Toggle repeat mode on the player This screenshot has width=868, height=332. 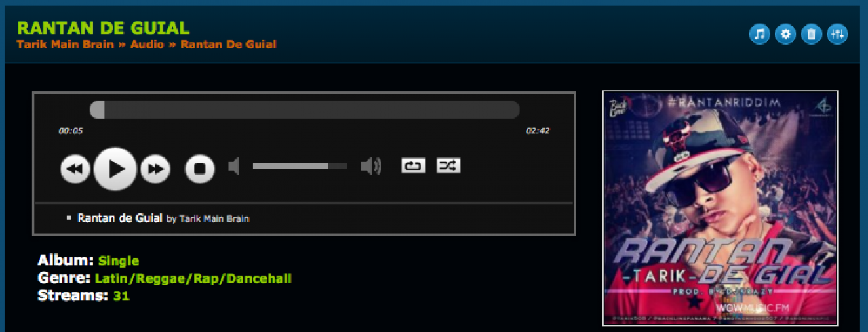tap(413, 165)
